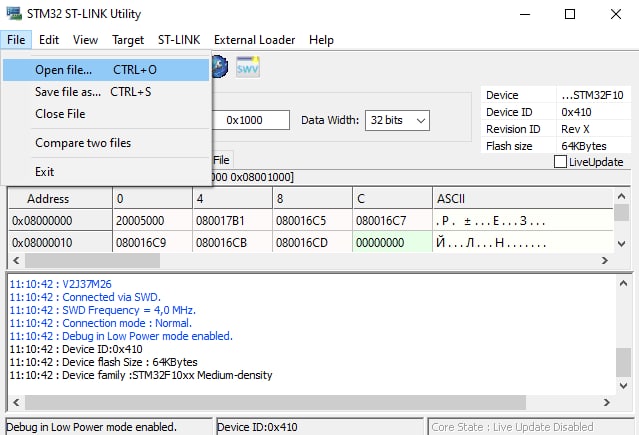Click address row 0x08000000
639x435 pixels.
coord(60,221)
